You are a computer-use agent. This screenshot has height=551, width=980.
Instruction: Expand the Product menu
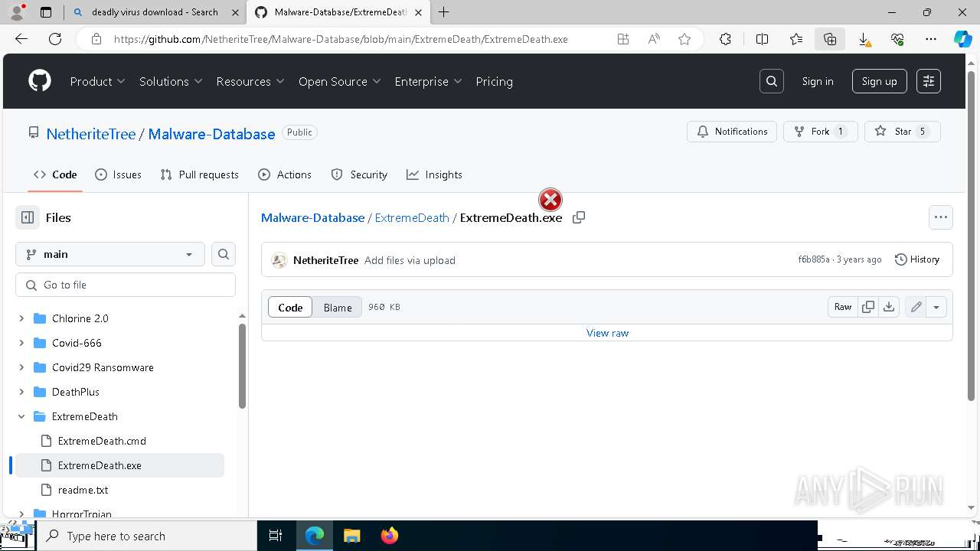pos(97,81)
